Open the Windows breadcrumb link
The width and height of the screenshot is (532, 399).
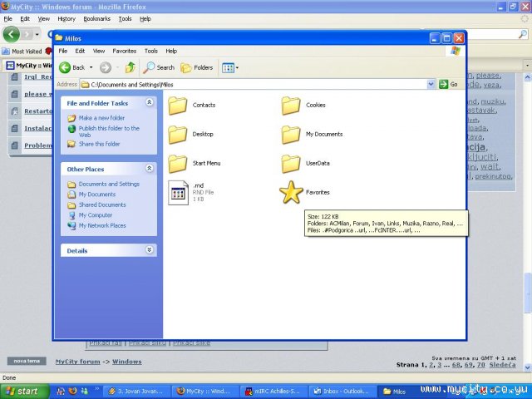point(127,362)
